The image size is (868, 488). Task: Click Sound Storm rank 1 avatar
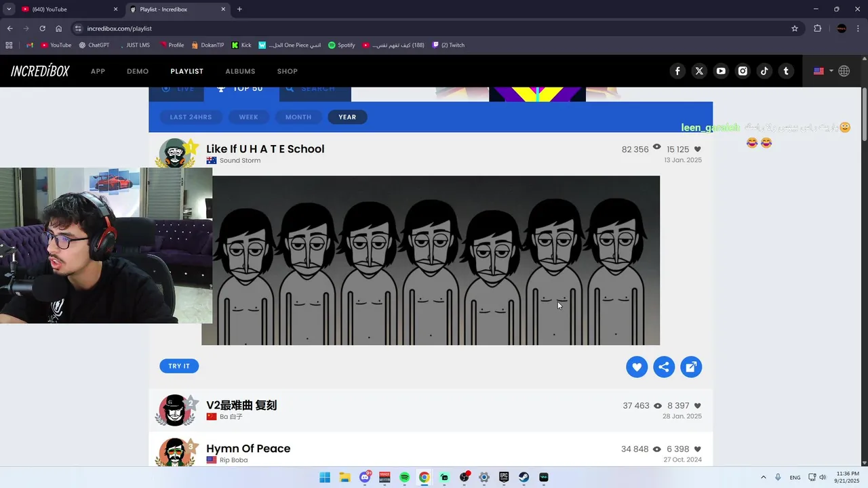[x=175, y=154]
